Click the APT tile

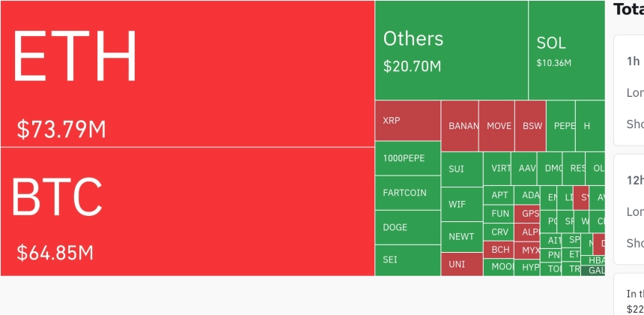499,195
